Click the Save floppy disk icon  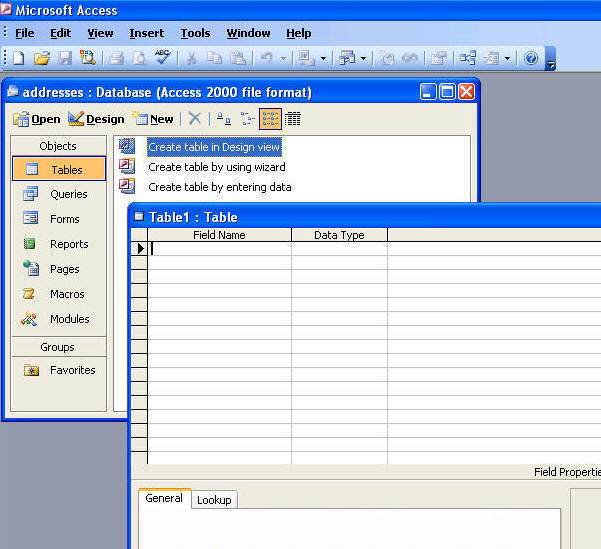point(65,58)
